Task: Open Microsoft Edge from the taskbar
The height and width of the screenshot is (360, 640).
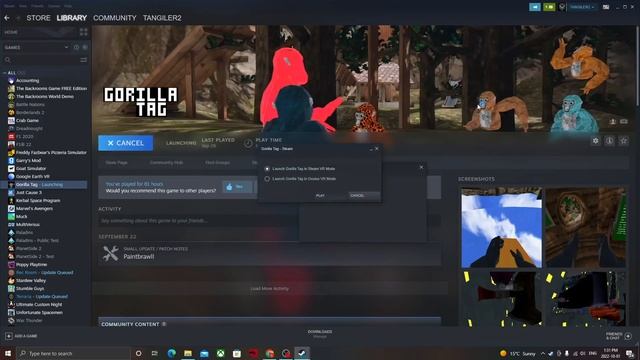Action: tap(171, 353)
